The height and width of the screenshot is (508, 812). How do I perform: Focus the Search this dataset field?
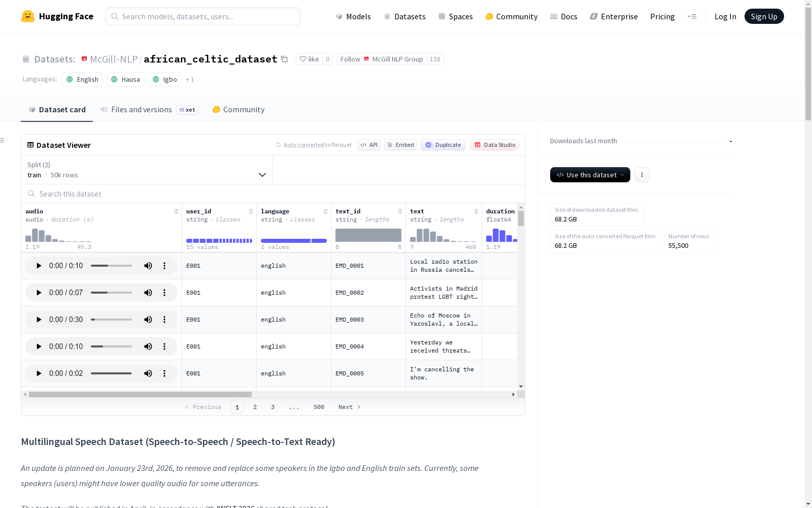coord(273,194)
